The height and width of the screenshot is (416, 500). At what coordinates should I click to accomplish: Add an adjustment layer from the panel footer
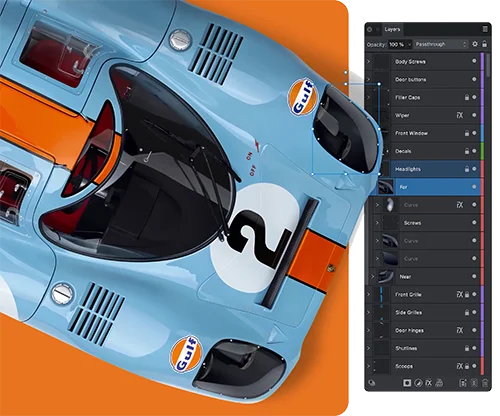(x=418, y=383)
